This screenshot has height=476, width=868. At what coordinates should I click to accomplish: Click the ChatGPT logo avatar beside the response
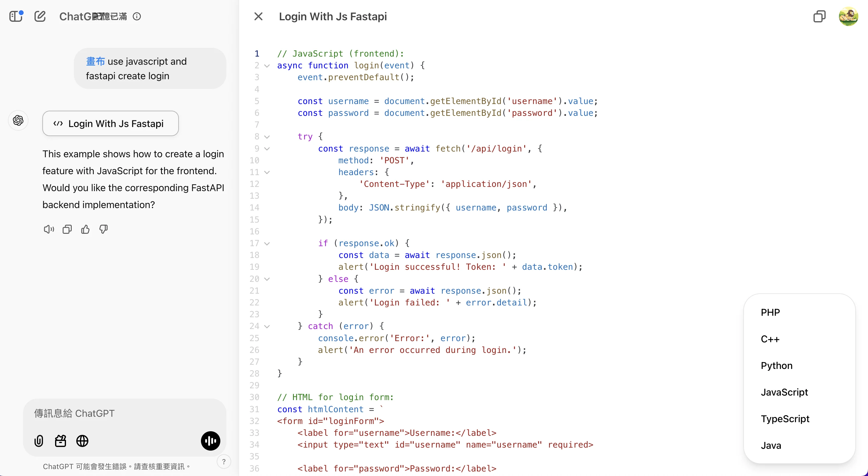tap(18, 120)
